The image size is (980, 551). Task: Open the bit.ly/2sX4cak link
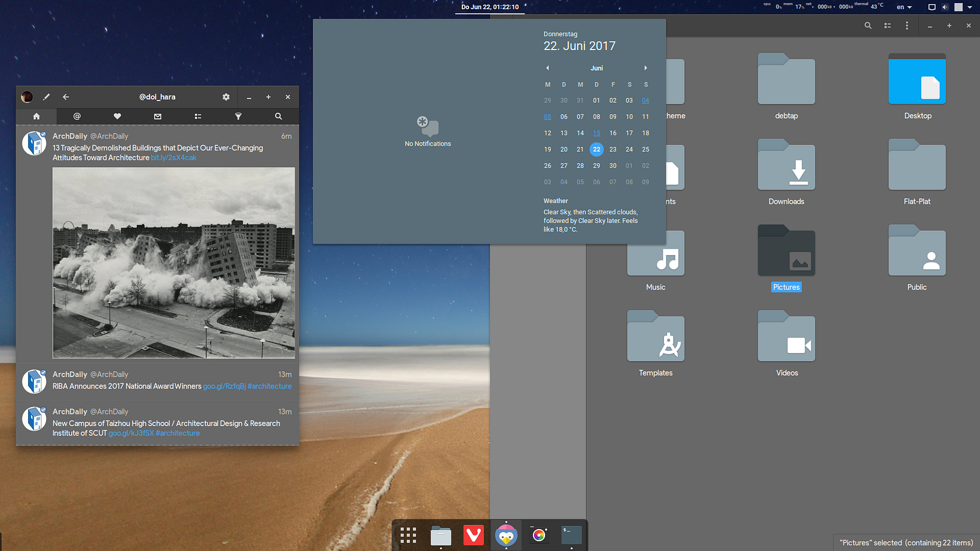[173, 158]
